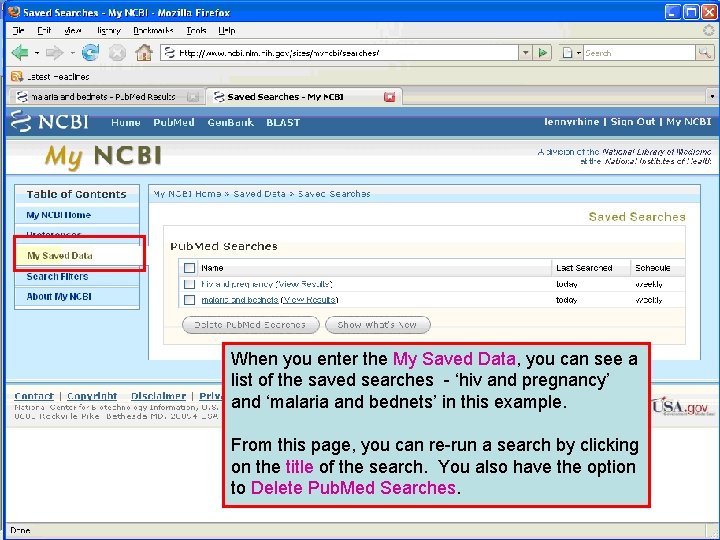The width and height of the screenshot is (720, 540).
Task: Check the hiv and pregnancy search box
Action: pyautogui.click(x=189, y=284)
